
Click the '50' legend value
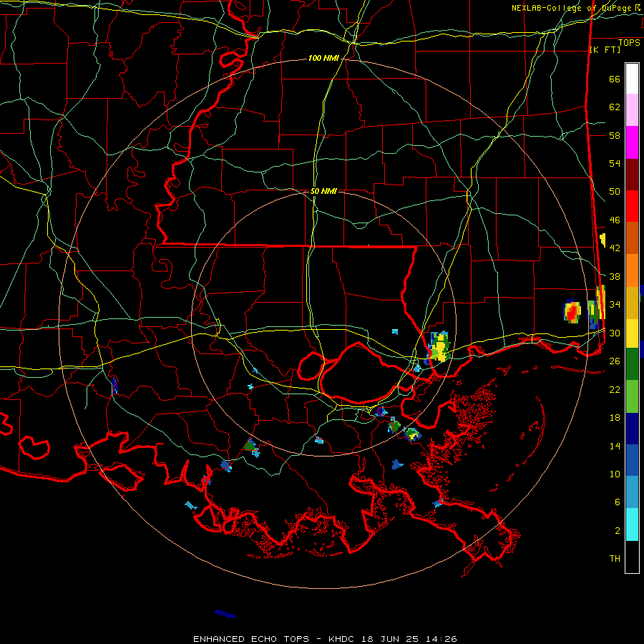pos(615,192)
